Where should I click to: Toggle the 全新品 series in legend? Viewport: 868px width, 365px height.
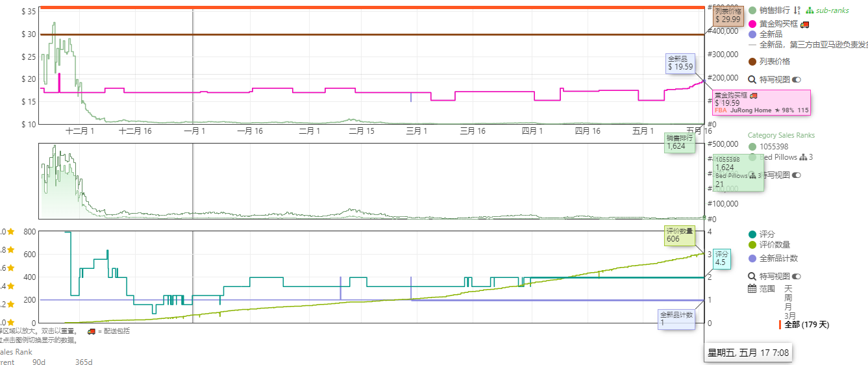(x=765, y=34)
